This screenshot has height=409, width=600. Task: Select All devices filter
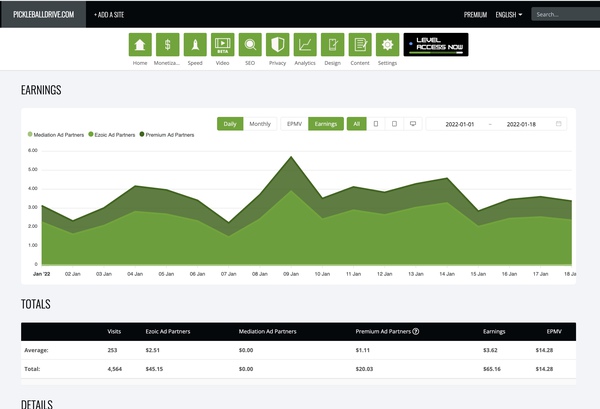pos(357,124)
